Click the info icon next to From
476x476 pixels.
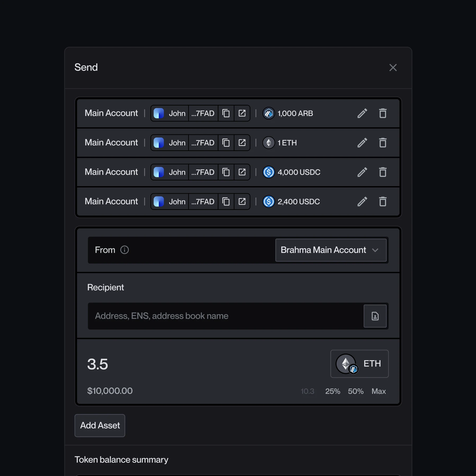[x=124, y=250]
